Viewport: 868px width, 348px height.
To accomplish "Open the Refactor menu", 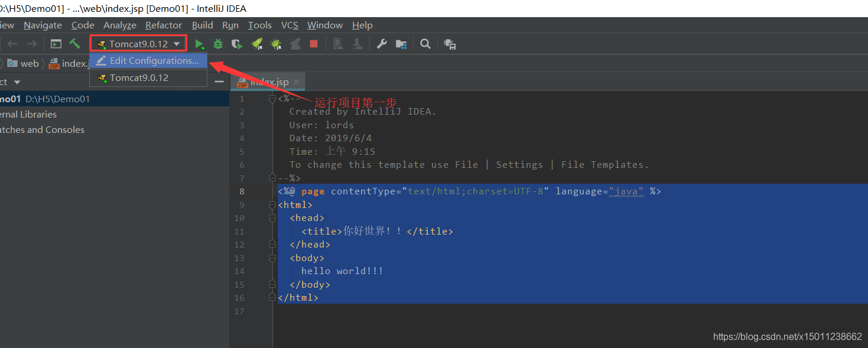I will point(164,25).
